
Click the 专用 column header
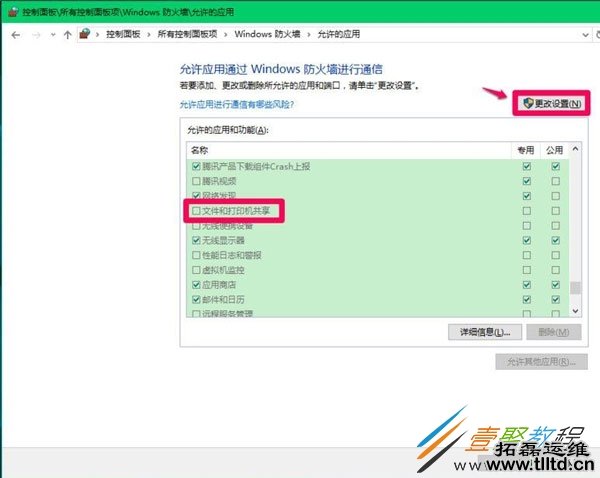(x=526, y=150)
